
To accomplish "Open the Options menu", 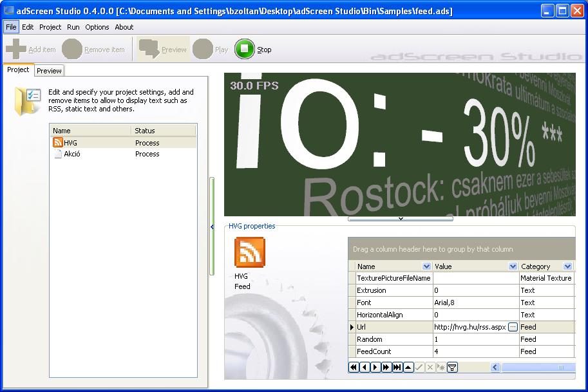I will point(97,27).
